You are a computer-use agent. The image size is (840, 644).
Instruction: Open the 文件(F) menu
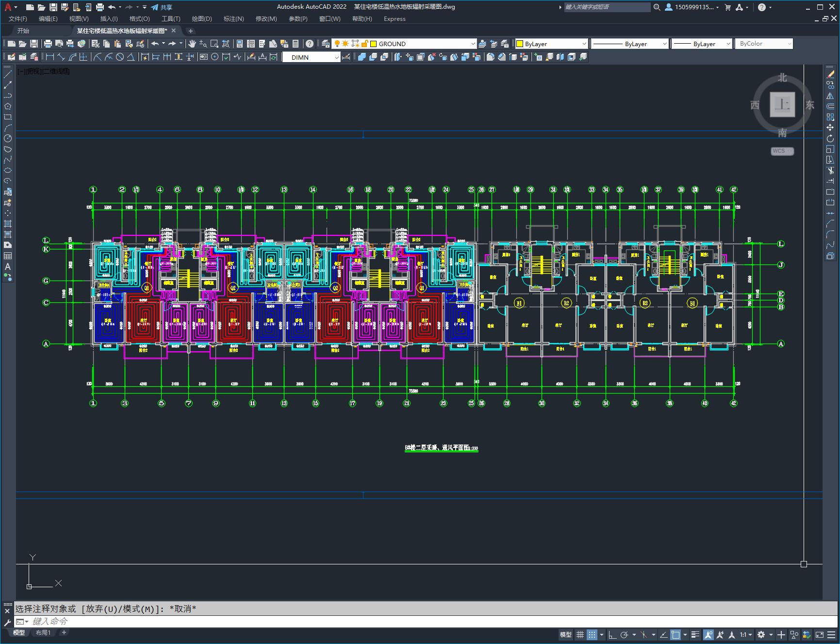pyautogui.click(x=18, y=19)
